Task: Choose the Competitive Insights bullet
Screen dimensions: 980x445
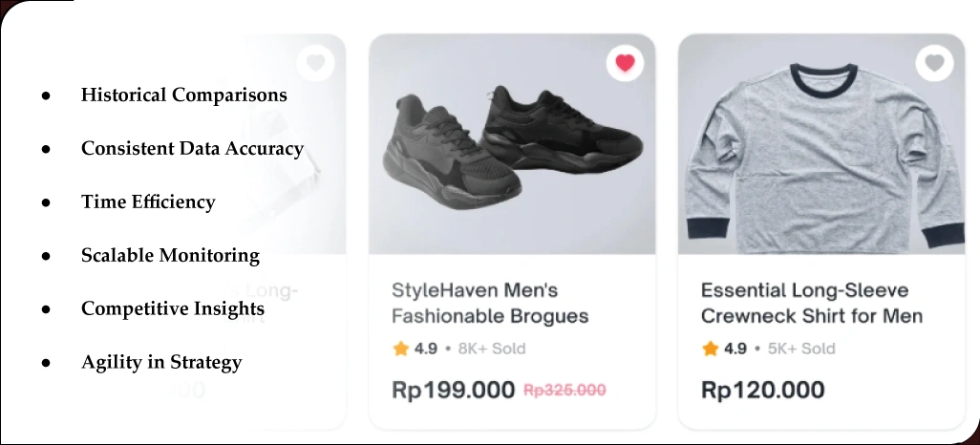Action: [173, 308]
